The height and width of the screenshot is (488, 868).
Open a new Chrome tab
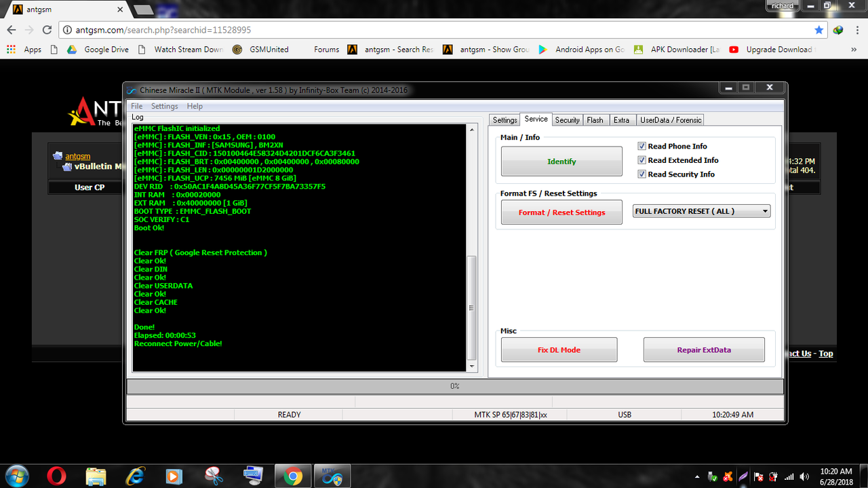(143, 10)
